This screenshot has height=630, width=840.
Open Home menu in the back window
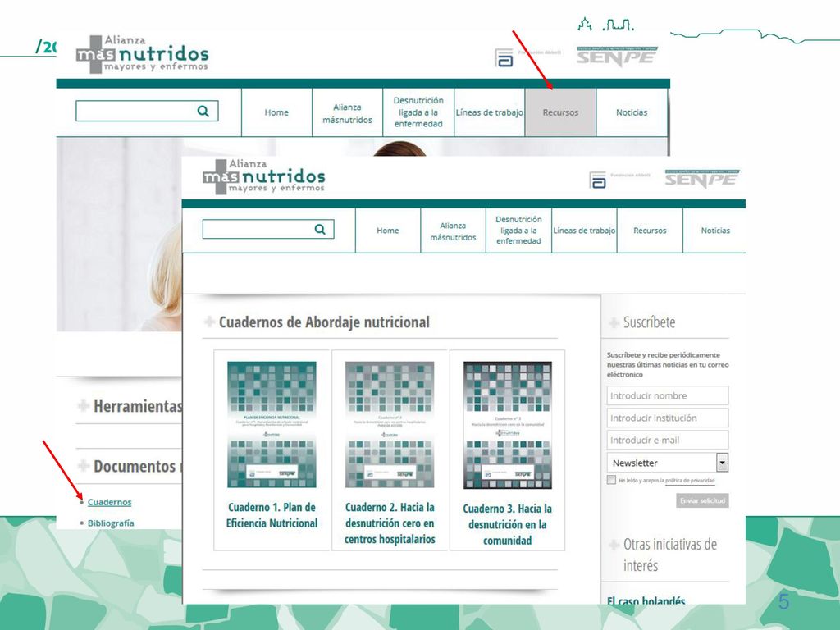(276, 112)
